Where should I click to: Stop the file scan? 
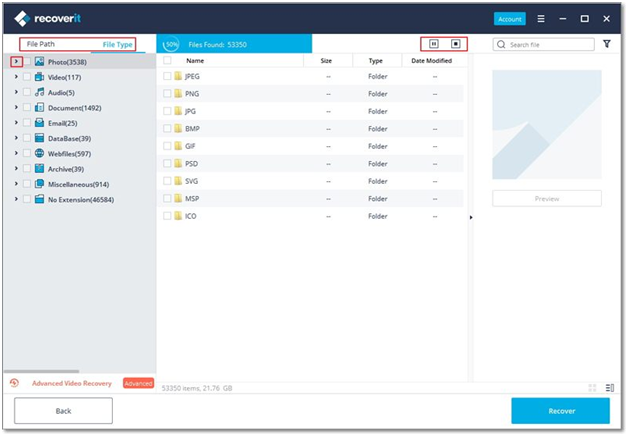pos(456,44)
